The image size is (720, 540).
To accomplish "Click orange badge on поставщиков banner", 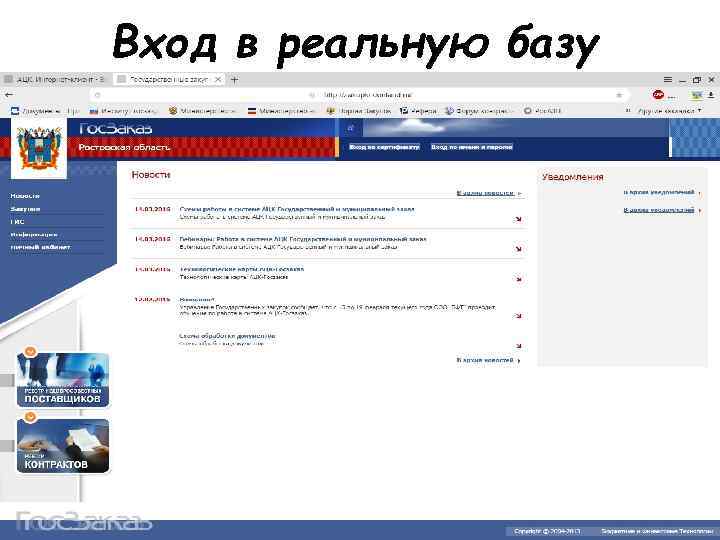I will pyautogui.click(x=30, y=352).
